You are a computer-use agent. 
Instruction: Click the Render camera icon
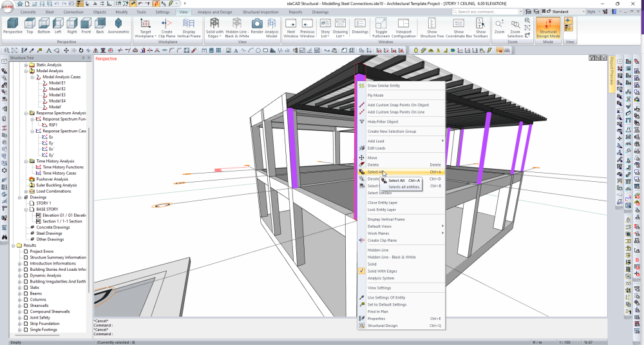pos(257,23)
